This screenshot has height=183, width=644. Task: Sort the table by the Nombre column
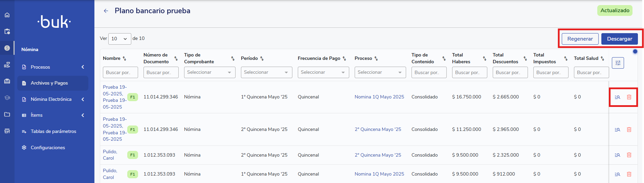pos(124,59)
